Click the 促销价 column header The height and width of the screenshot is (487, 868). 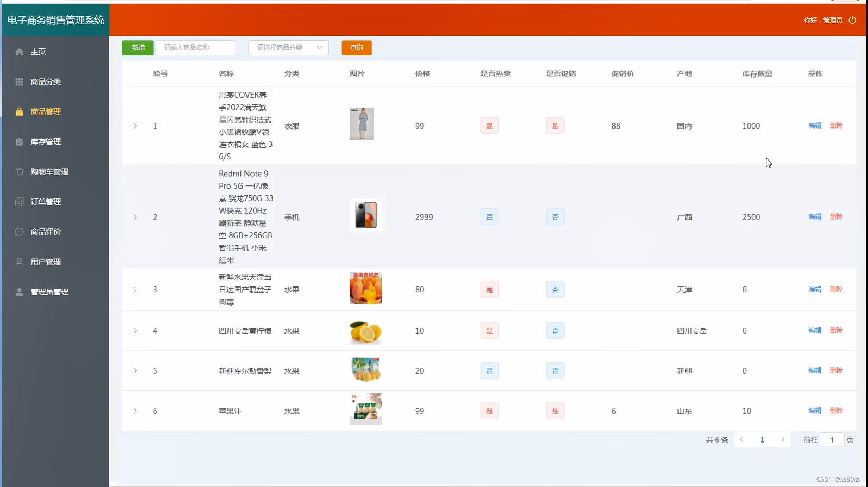click(623, 74)
